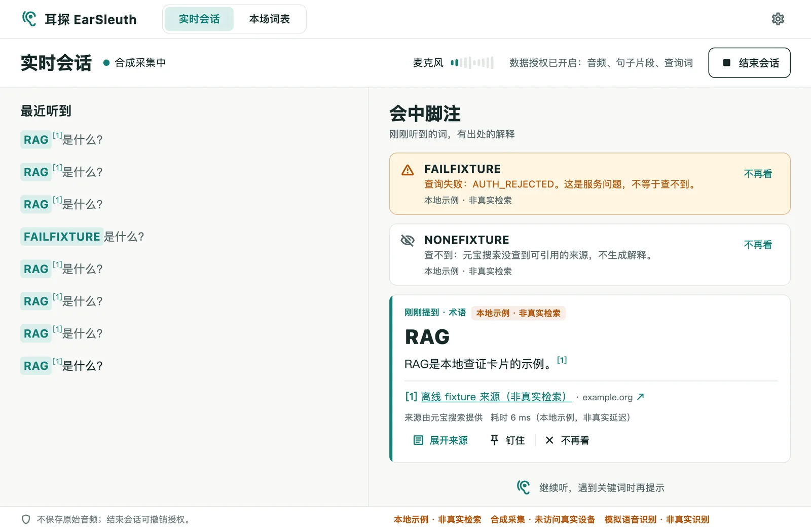811x532 pixels.
Task: Dismiss the NONEFIXTURE card via 不再看
Action: tap(758, 245)
